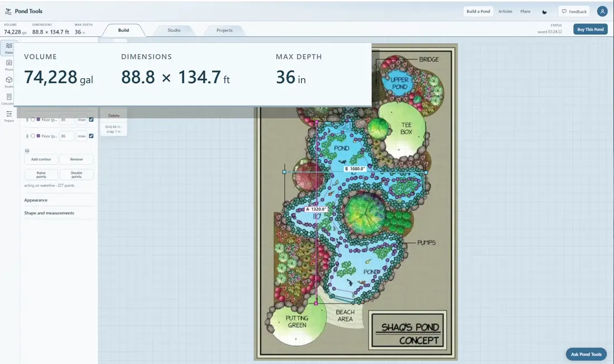The height and width of the screenshot is (364, 614).
Task: Switch to the Projects tab
Action: point(224,30)
